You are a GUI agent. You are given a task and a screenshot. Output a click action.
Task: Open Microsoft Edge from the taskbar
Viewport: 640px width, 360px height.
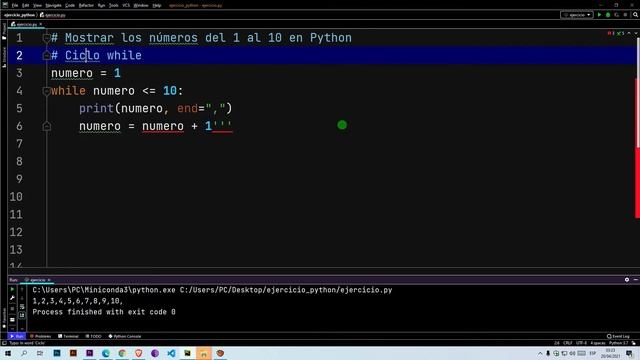click(x=106, y=353)
